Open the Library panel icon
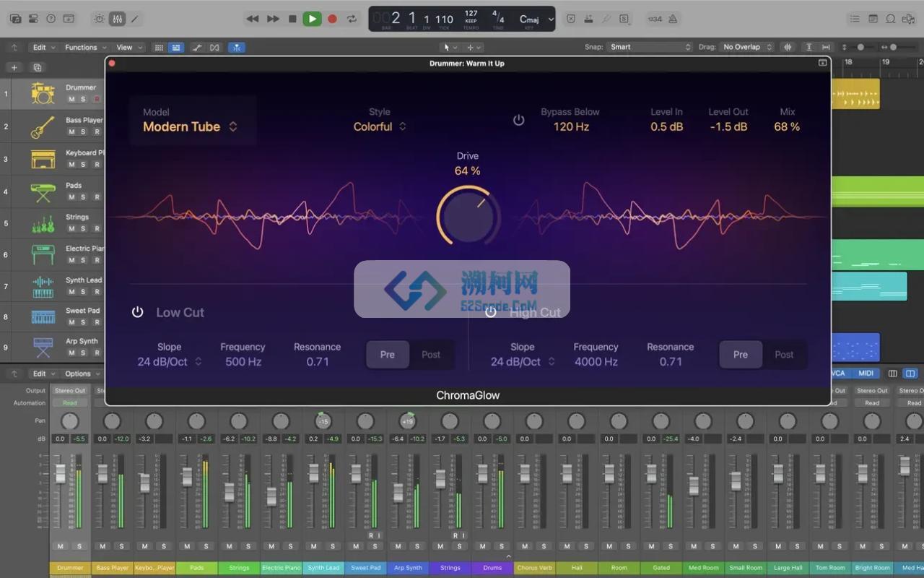Image resolution: width=924 pixels, height=578 pixels. coord(15,19)
